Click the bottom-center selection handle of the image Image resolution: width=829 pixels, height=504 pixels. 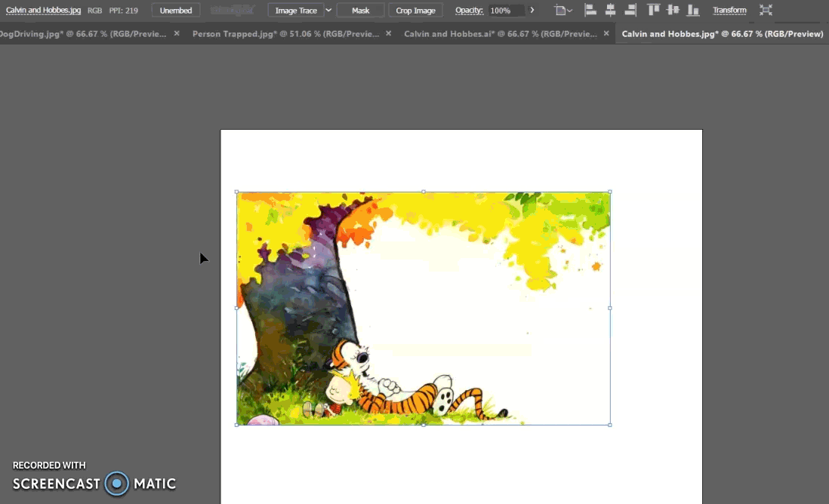(x=424, y=425)
